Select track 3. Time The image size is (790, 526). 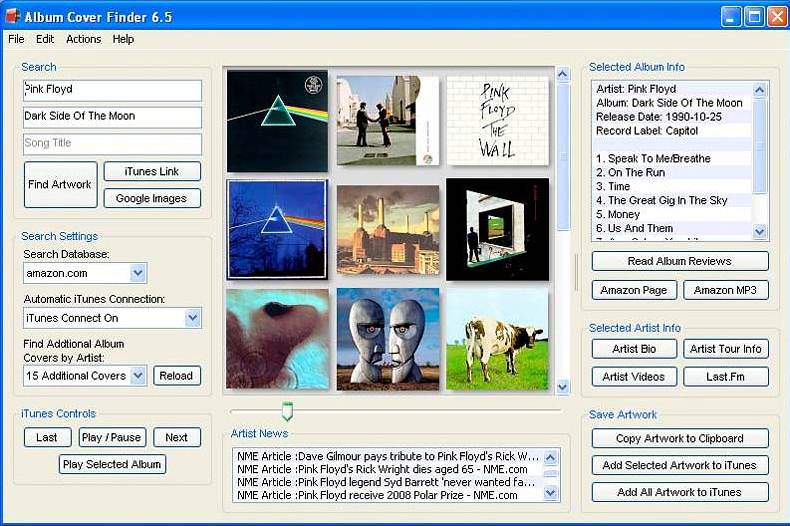point(673,186)
